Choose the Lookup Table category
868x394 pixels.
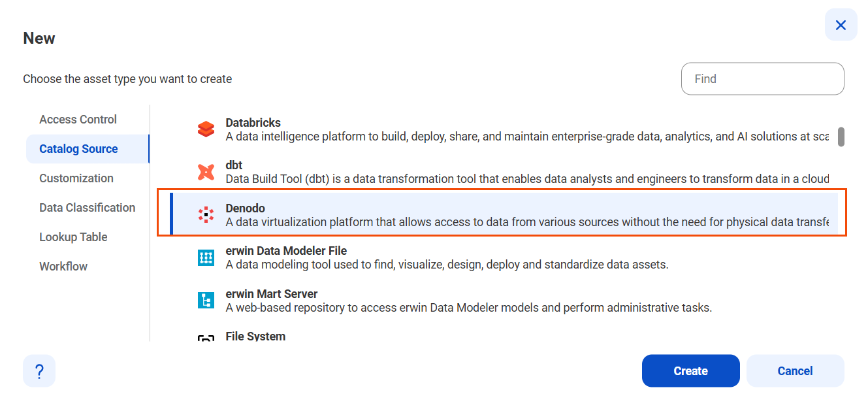tap(73, 237)
